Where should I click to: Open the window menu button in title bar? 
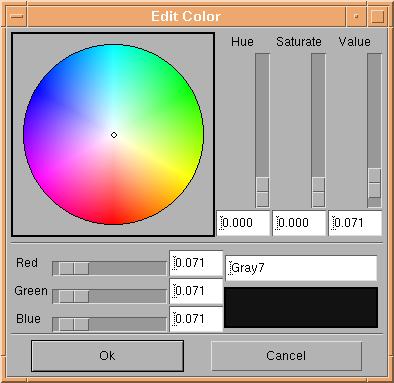[x=16, y=16]
